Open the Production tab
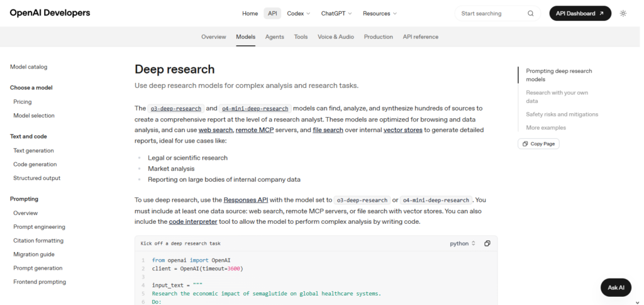Screen dimensions: 644x305 (x=378, y=37)
